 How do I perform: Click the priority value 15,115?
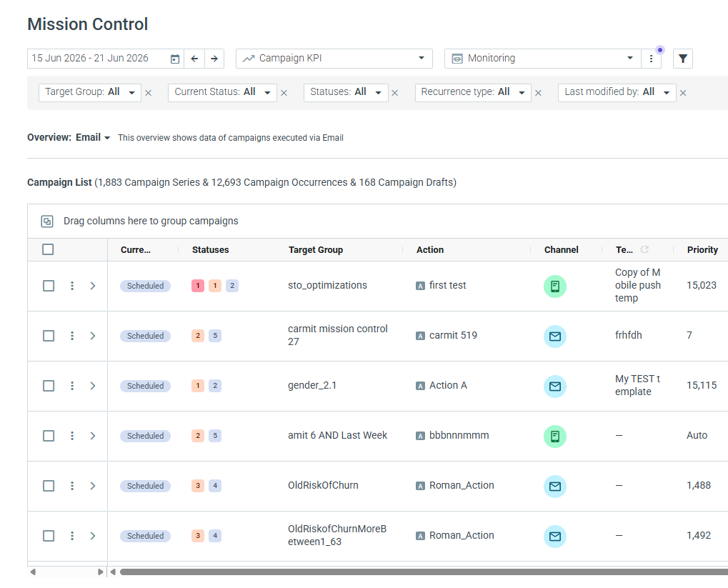702,385
